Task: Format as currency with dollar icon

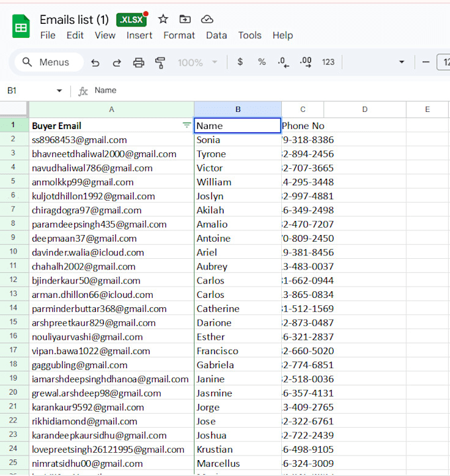Action: click(x=240, y=62)
